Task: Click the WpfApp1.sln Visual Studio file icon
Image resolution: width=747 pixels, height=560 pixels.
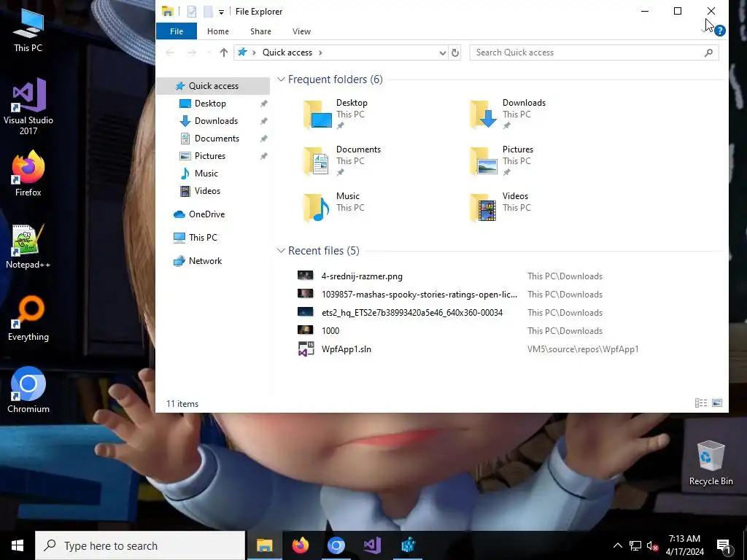Action: click(x=306, y=349)
